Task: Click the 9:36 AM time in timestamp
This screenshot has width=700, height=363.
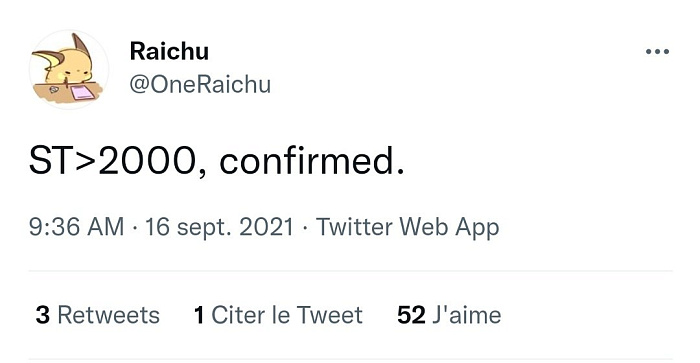Action: click(x=76, y=226)
